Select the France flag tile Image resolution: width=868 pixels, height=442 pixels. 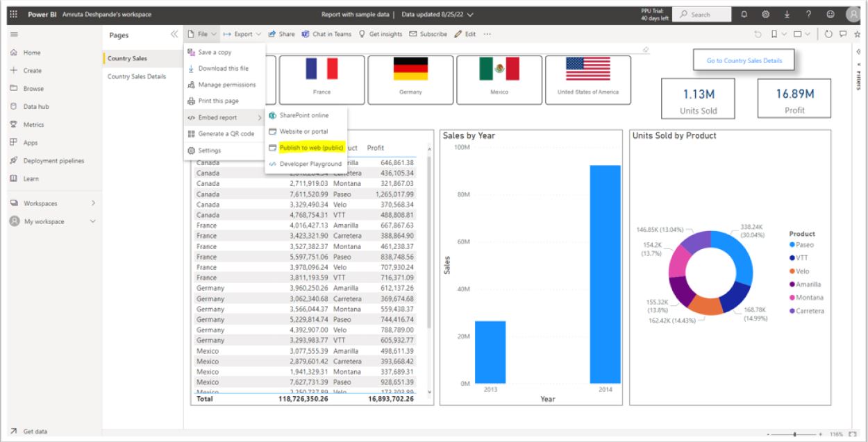pos(322,80)
